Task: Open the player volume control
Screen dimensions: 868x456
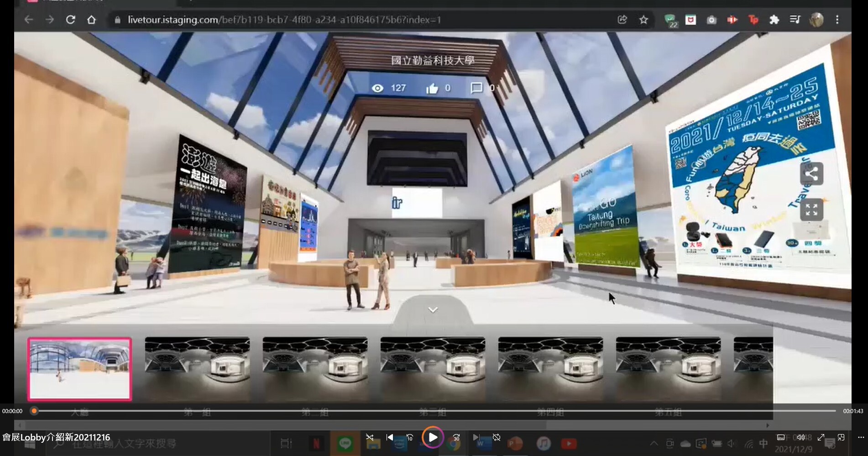Action: [801, 437]
